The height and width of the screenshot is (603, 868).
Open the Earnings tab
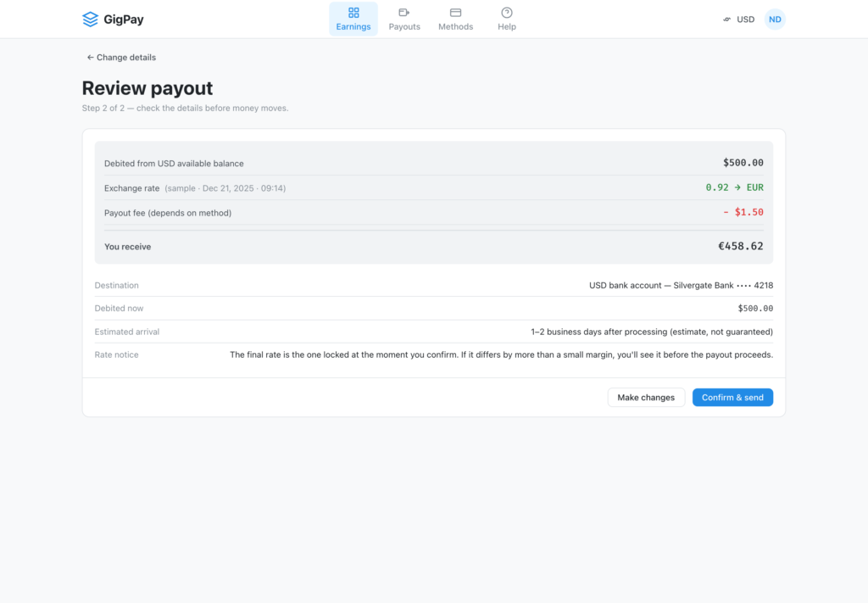353,20
